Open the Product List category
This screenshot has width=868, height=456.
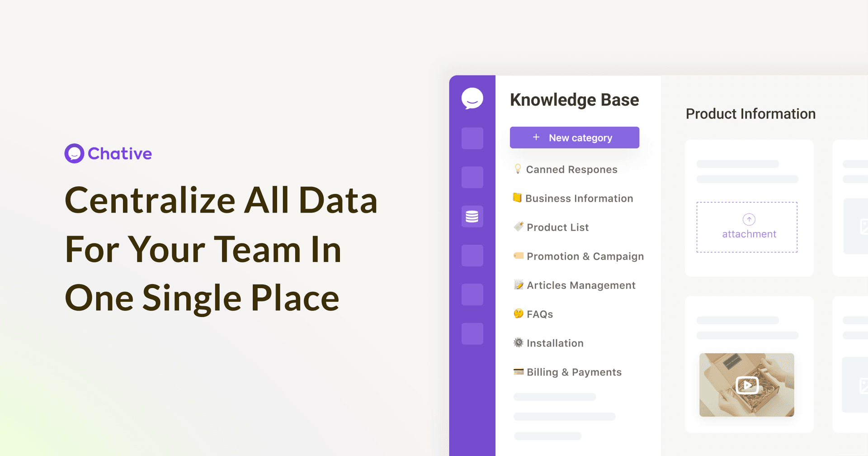[557, 228]
